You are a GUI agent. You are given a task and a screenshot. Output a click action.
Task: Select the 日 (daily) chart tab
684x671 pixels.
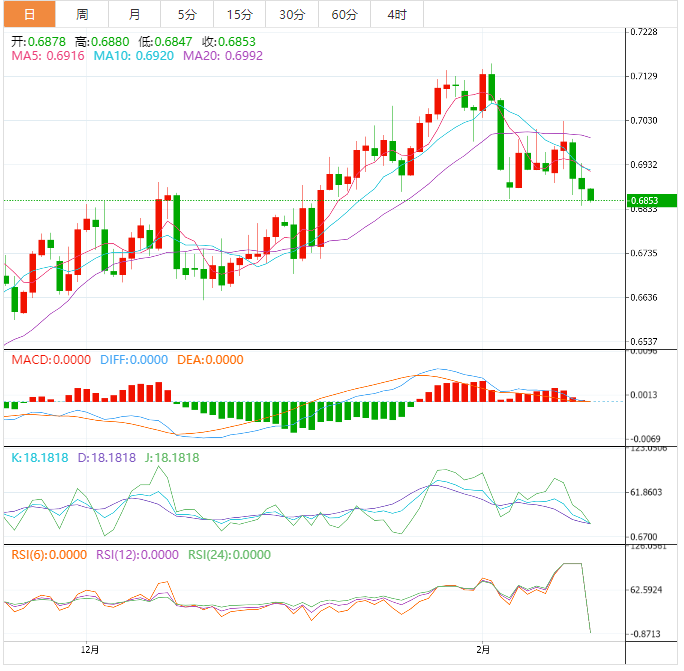[28, 14]
